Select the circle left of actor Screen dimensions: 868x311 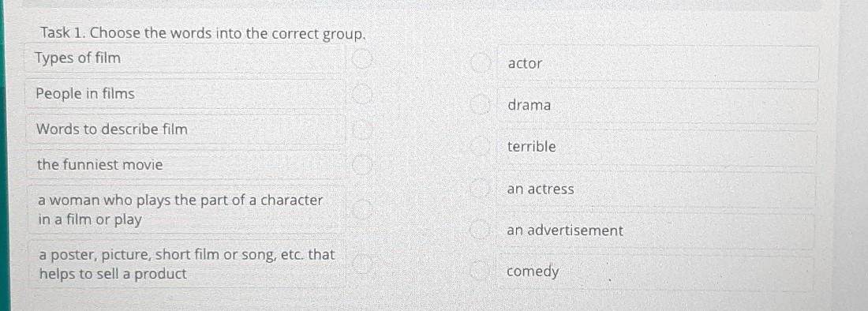(480, 64)
